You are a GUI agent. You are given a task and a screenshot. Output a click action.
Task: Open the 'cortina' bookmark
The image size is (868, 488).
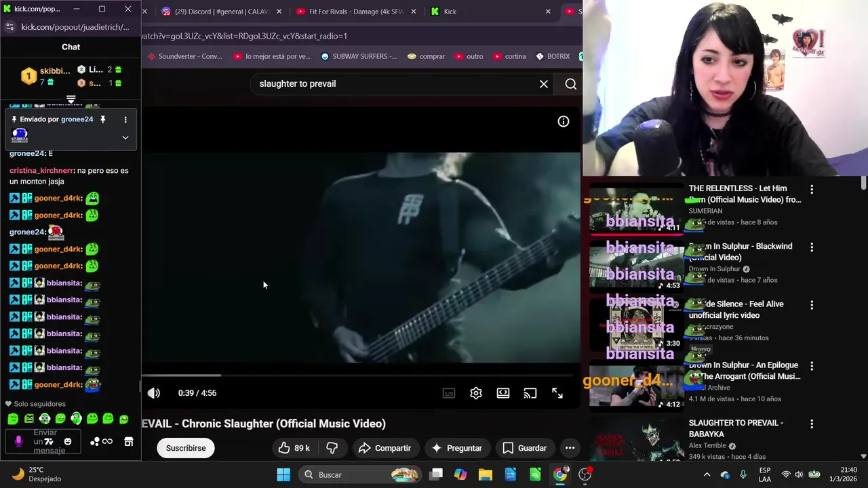click(509, 56)
